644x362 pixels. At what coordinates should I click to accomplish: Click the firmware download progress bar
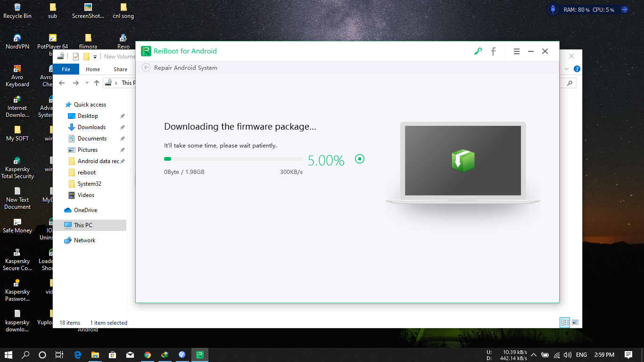tap(233, 159)
